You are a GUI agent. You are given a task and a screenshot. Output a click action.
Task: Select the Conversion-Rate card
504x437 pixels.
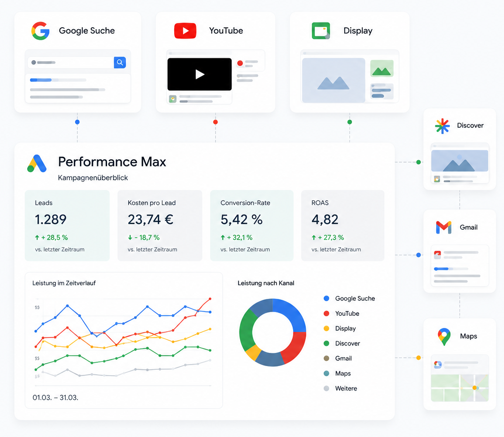coord(252,226)
